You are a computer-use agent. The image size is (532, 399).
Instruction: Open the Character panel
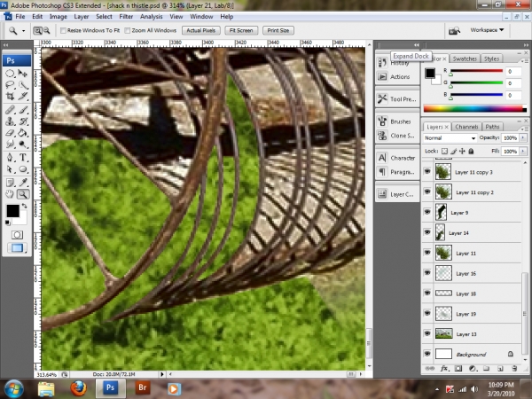click(397, 158)
